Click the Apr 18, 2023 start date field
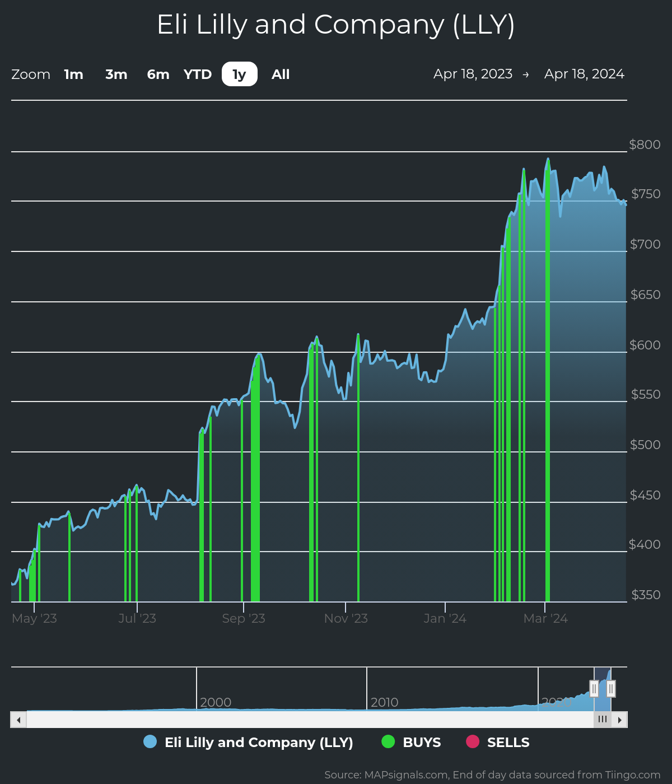 click(473, 73)
